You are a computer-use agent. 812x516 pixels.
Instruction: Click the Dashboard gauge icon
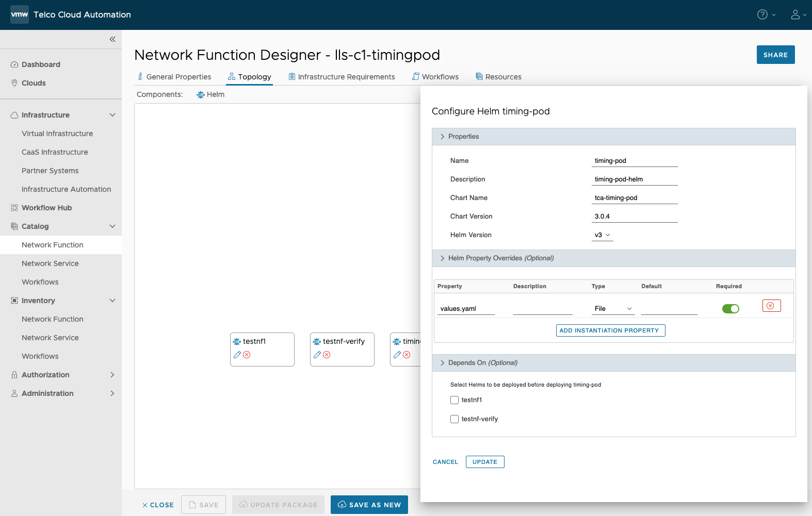[x=14, y=64]
